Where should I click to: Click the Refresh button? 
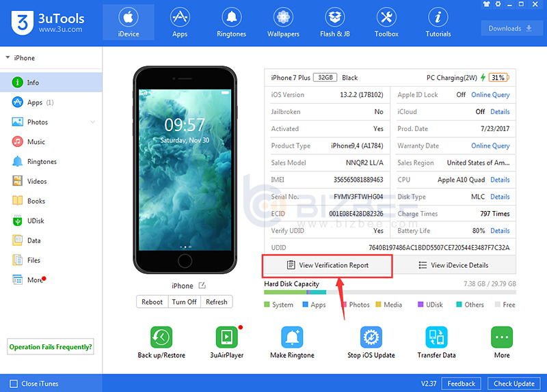(217, 302)
